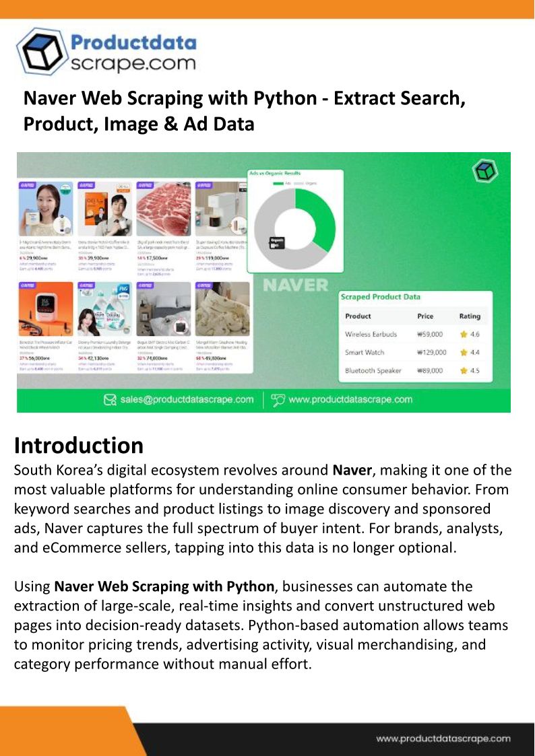Click the star icon beside rating 4.4
Screen dimensions: 535x756
(464, 353)
